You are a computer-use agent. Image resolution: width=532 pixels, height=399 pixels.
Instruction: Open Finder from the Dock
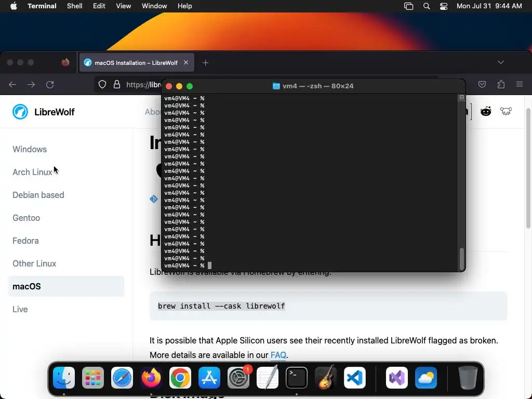coord(64,377)
